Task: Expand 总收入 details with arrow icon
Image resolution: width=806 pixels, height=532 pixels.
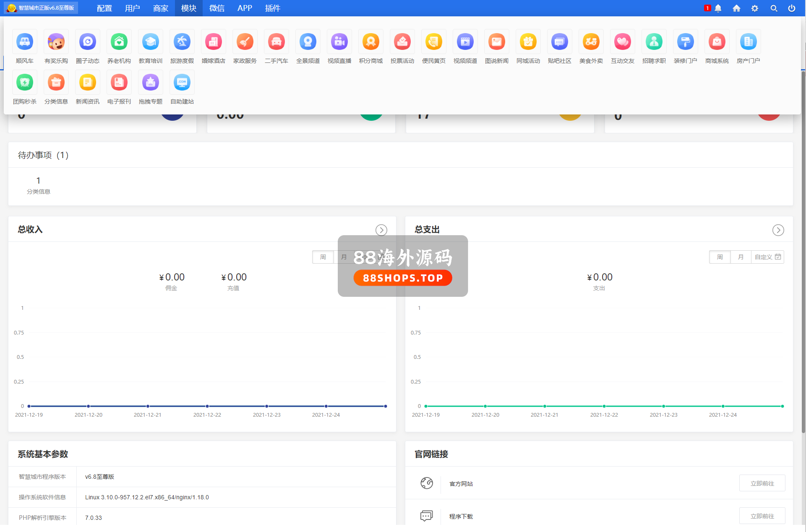Action: [x=381, y=230]
